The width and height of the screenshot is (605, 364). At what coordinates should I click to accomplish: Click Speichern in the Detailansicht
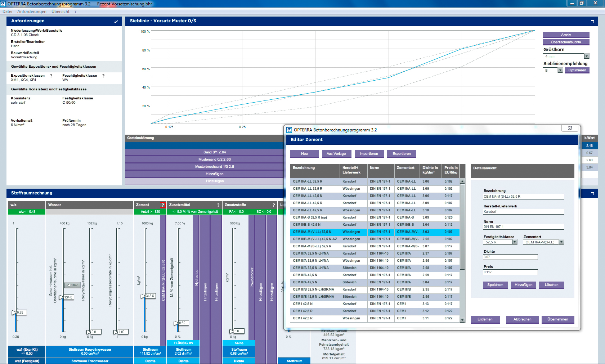coord(495,285)
